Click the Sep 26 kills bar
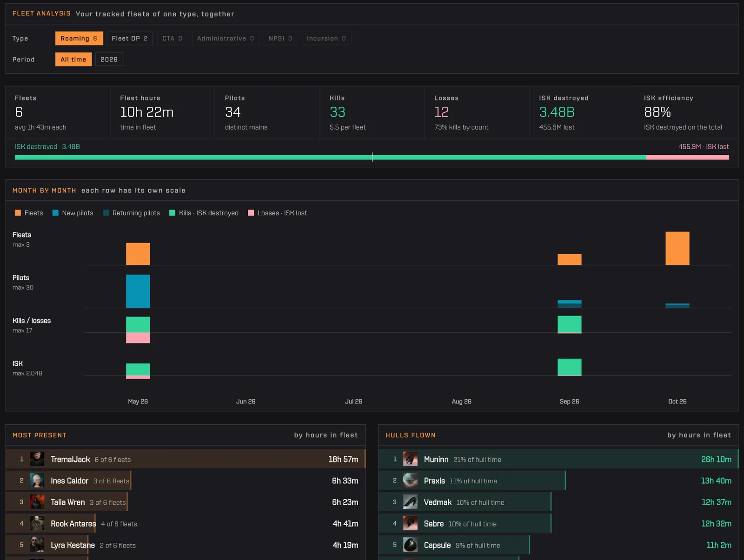 pyautogui.click(x=570, y=324)
